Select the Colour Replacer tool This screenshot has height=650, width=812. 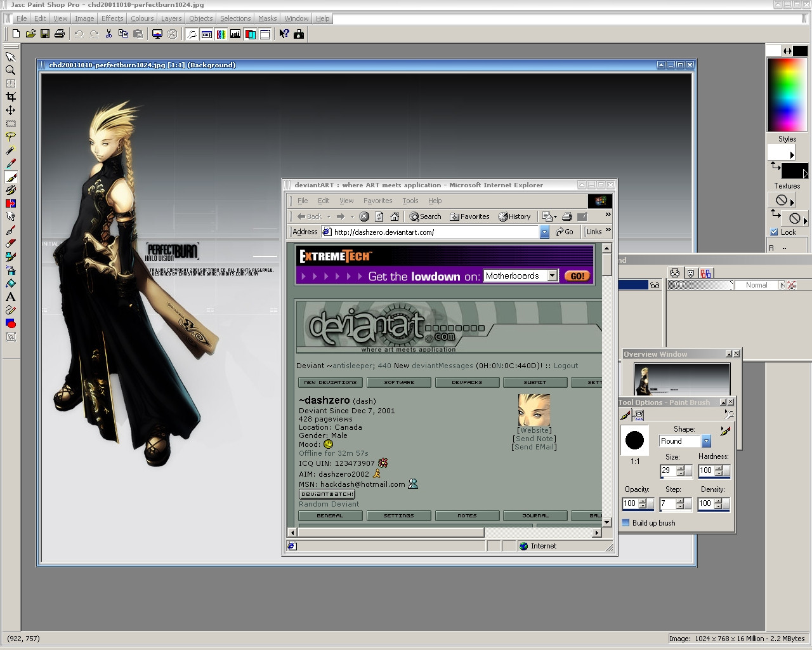11,203
